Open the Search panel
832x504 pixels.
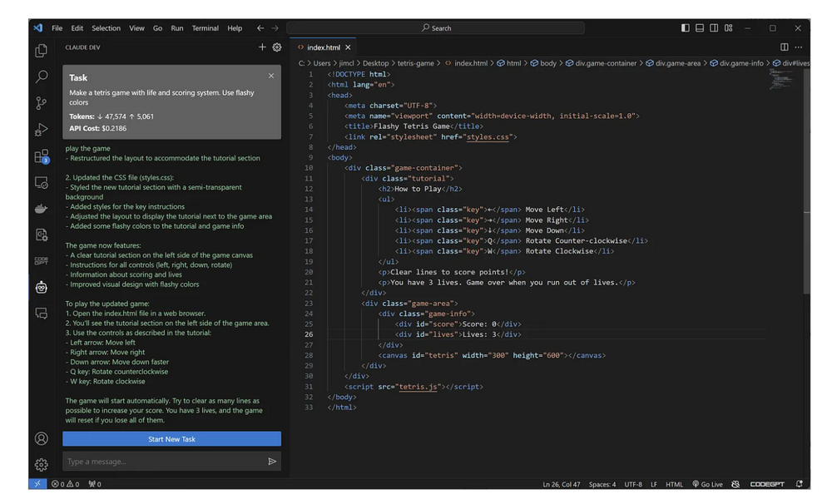click(x=41, y=77)
